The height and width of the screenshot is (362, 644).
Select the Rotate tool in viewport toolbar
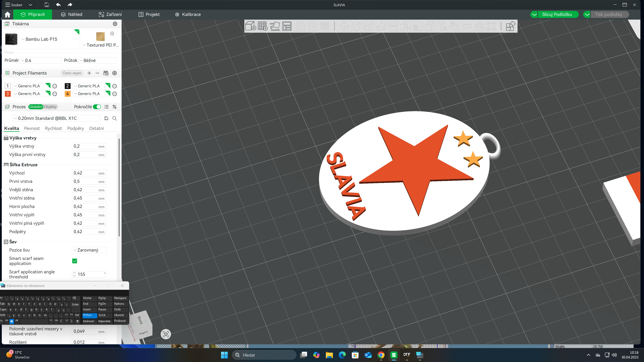coord(357,26)
